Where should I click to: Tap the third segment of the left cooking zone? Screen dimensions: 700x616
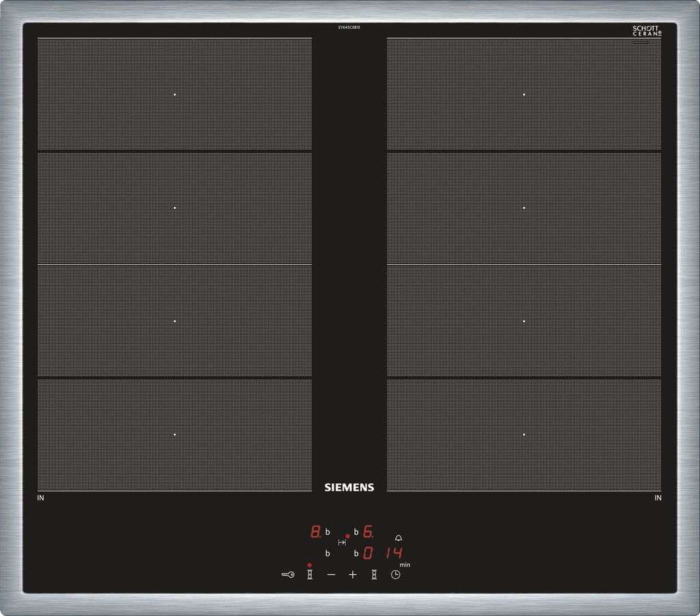click(x=174, y=321)
